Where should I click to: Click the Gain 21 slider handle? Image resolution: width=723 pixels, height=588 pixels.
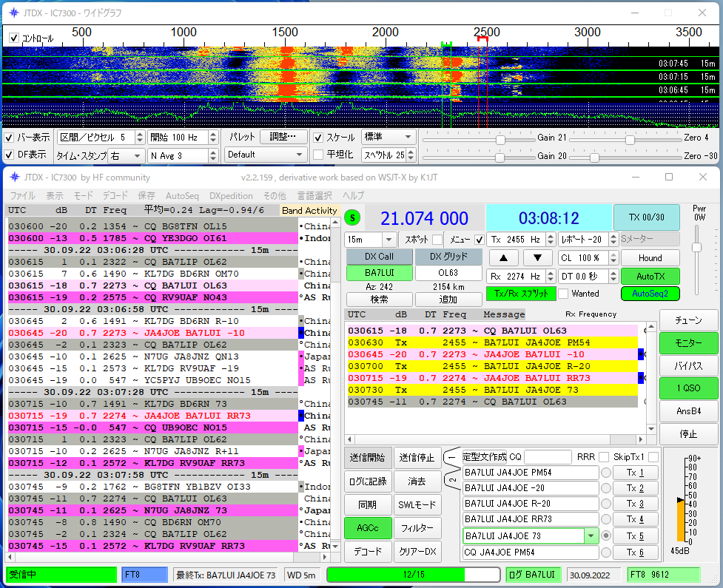tap(500, 139)
